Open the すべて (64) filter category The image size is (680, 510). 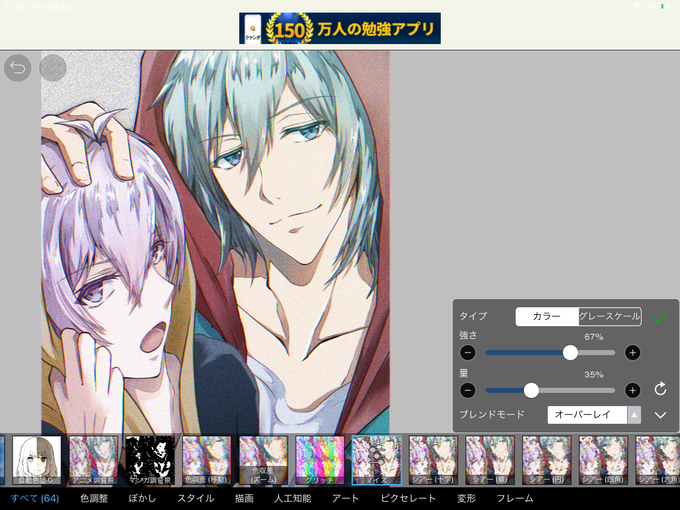pos(35,498)
